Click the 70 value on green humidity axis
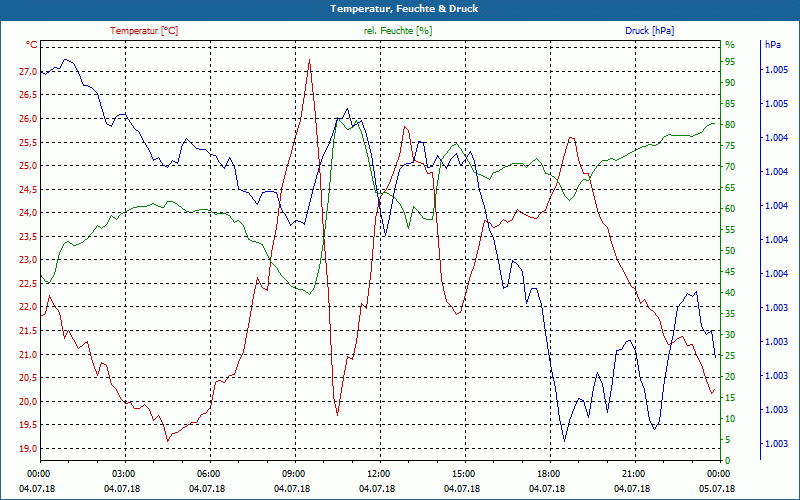The image size is (800, 500). (730, 167)
